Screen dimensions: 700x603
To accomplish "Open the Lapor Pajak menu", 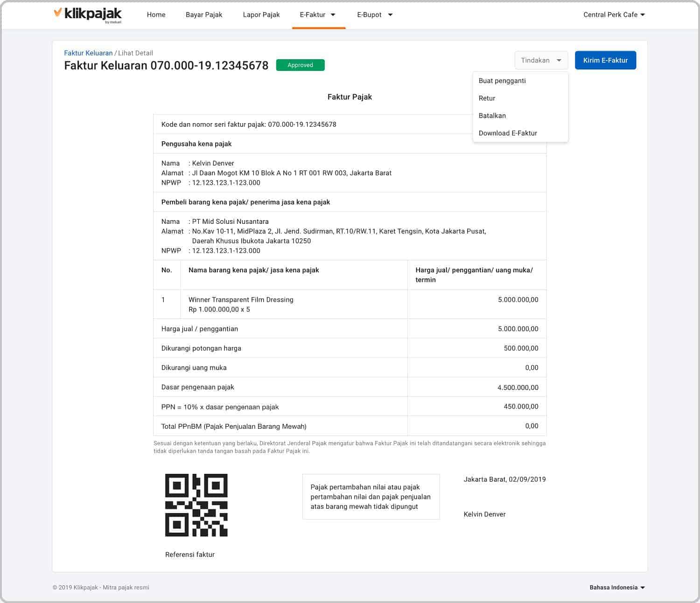I will click(261, 14).
